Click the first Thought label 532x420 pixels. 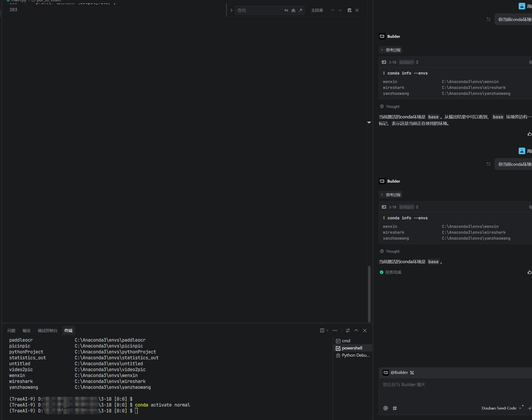[393, 107]
